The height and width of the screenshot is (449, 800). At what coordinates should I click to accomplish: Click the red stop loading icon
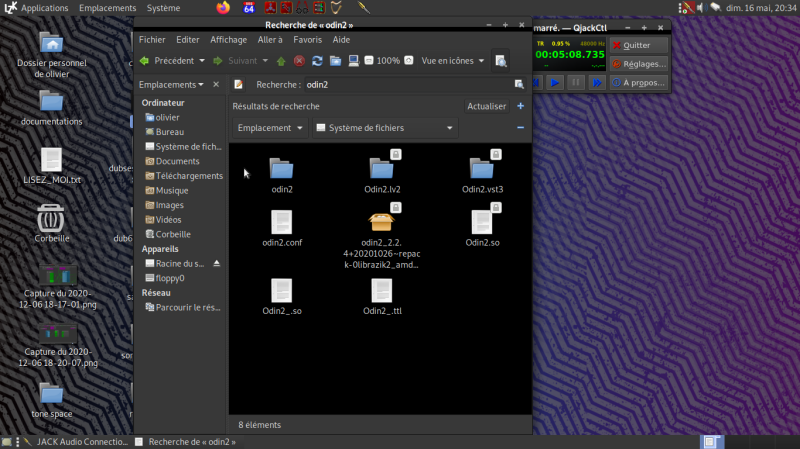point(299,61)
